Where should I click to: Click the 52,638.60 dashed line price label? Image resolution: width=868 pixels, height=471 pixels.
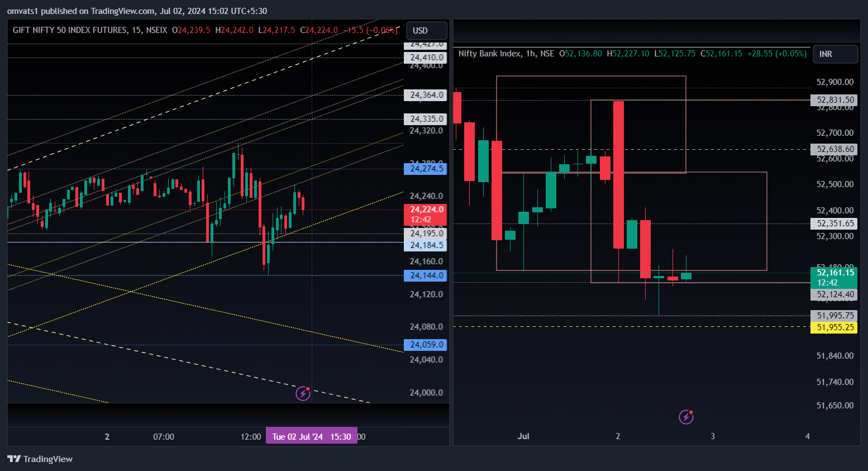point(834,149)
